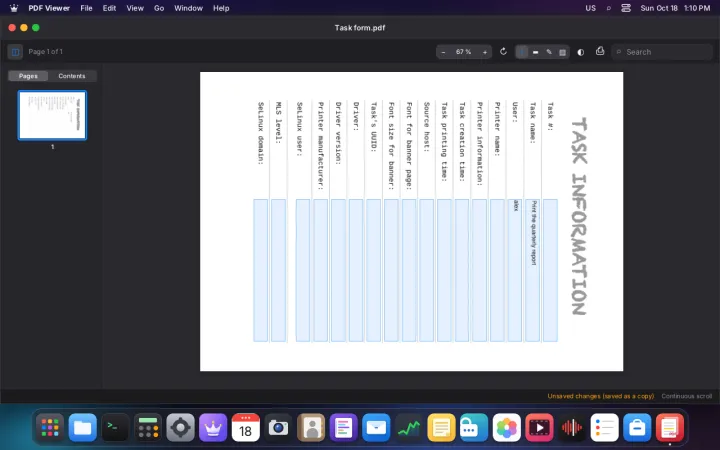Click the date and time clock
The image size is (720, 450).
pyautogui.click(x=675, y=8)
